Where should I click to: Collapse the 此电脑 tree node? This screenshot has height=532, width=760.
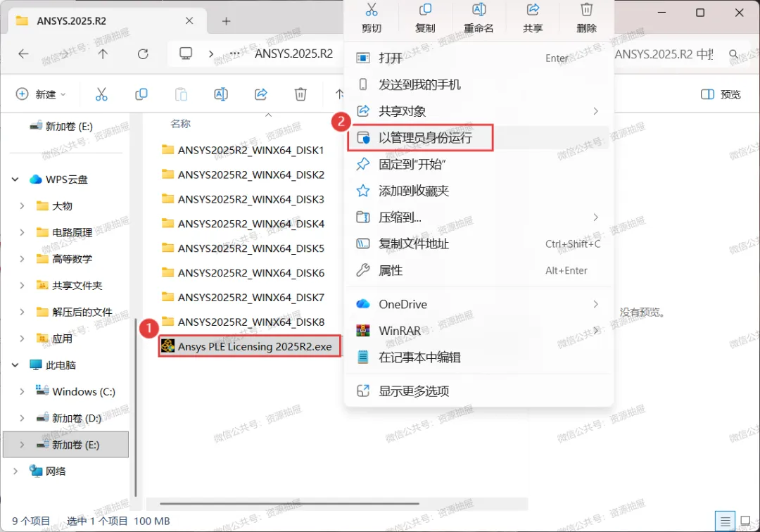tap(15, 365)
